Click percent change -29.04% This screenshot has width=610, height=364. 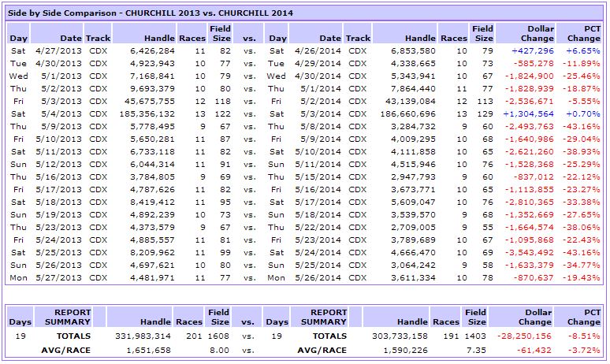(581, 139)
